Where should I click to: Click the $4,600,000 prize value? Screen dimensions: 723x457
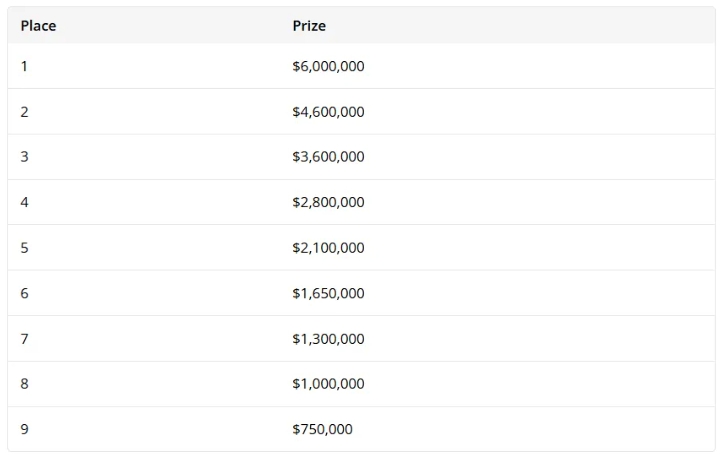(328, 112)
